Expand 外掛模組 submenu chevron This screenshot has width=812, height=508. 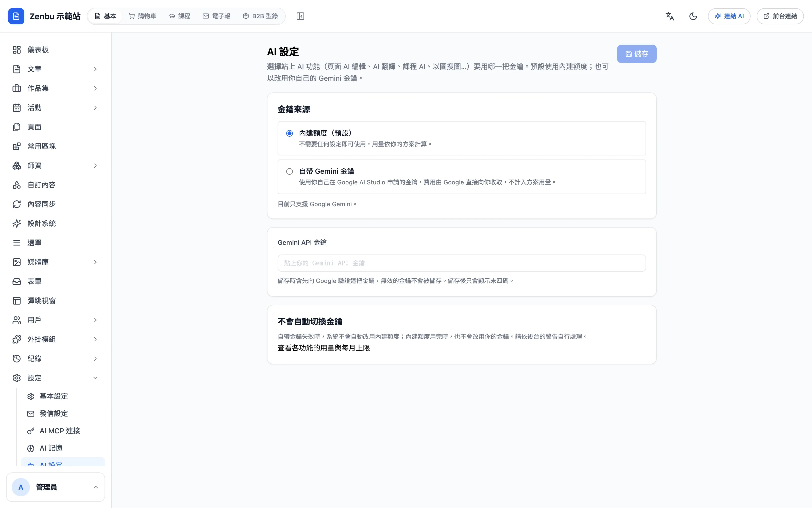coord(95,339)
